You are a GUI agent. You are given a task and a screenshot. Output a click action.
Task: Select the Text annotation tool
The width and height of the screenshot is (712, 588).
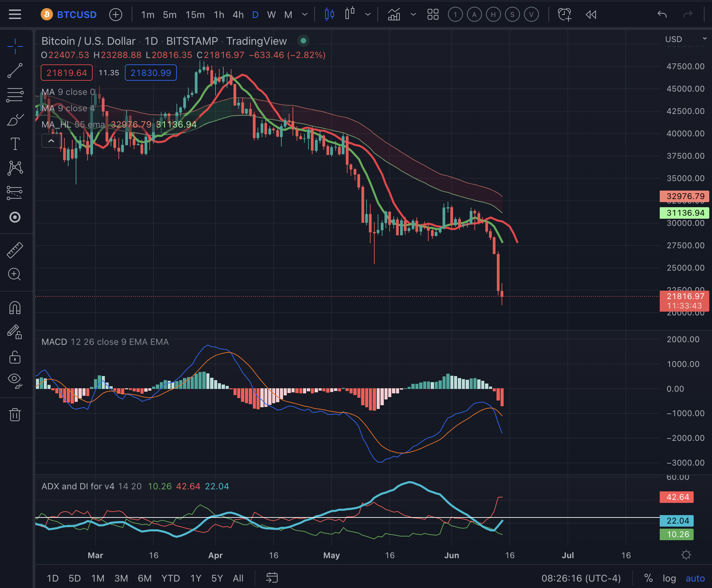coord(15,144)
